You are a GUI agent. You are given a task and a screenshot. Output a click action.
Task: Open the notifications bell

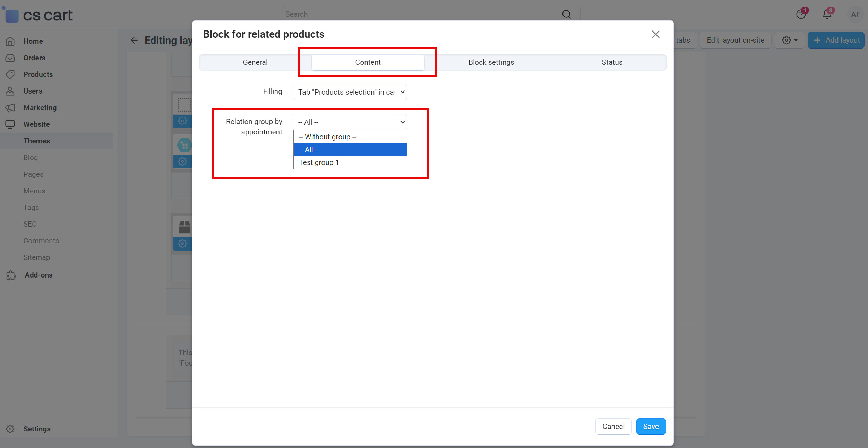[827, 14]
